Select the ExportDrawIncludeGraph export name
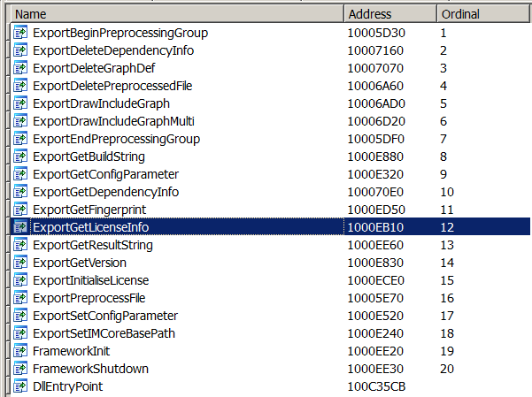532x397 pixels. tap(102, 103)
